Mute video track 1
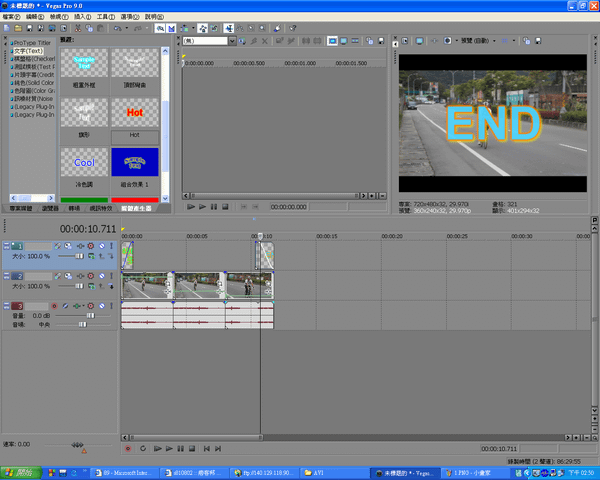The height and width of the screenshot is (480, 600). 102,246
